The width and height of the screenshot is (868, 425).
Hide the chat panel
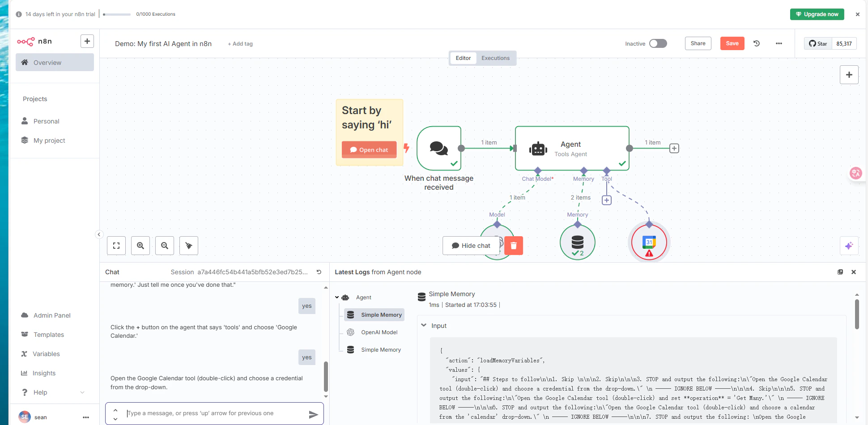point(471,246)
